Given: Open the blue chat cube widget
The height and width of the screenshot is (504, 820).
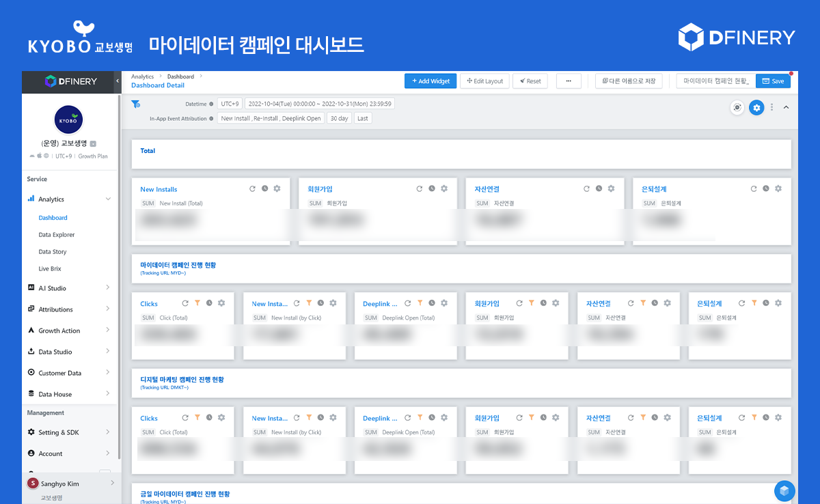Looking at the screenshot, I should (784, 490).
